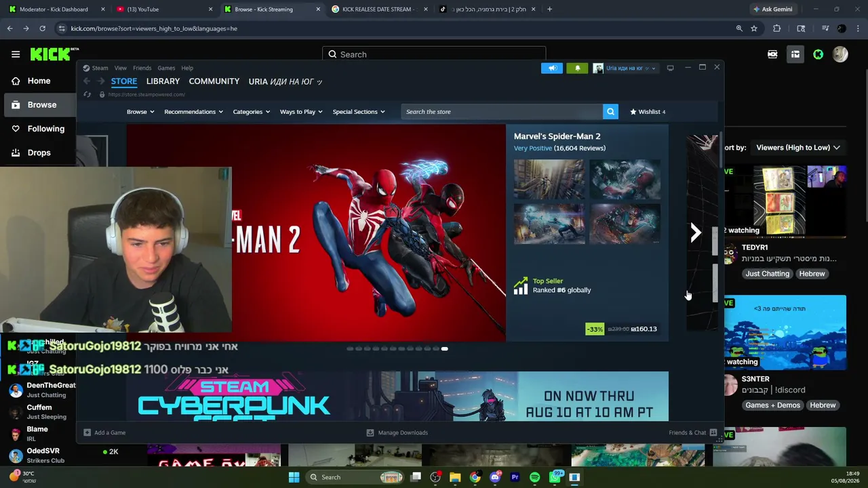This screenshot has width=868, height=488.
Task: Open the Friends menu in Steam
Action: tap(142, 68)
